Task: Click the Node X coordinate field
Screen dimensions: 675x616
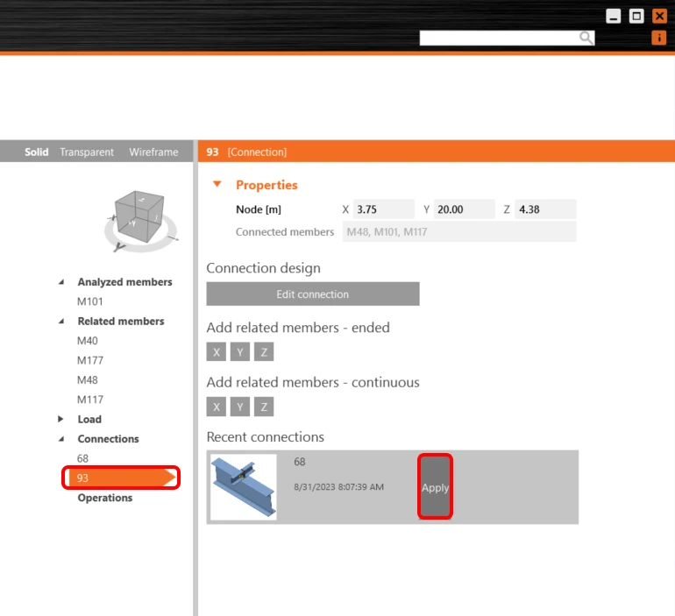Action: (384, 209)
